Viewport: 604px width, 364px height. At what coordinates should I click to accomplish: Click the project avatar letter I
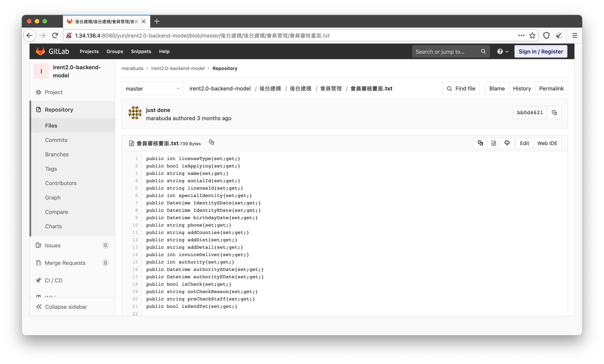coord(41,71)
